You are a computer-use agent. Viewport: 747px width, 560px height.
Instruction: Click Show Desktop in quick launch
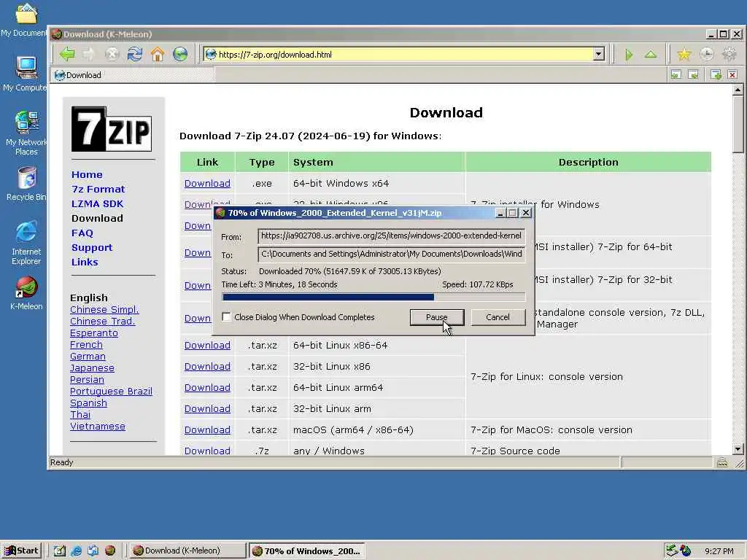pyautogui.click(x=59, y=551)
